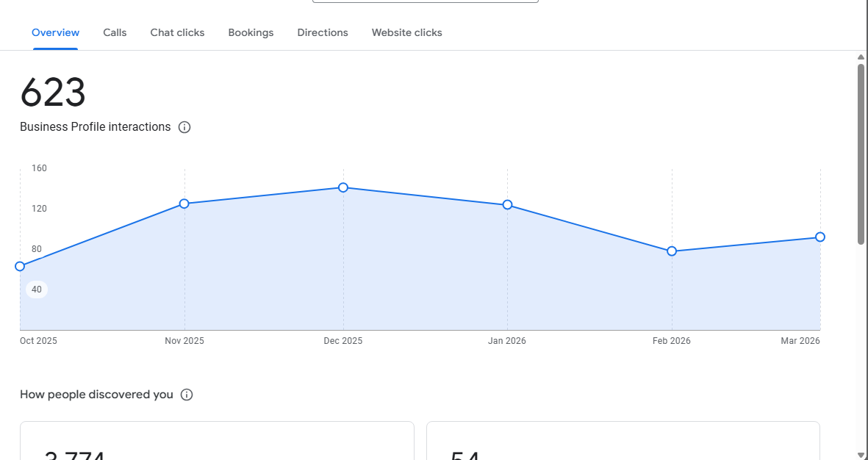Switch to the Calls tab
The height and width of the screenshot is (460, 868).
click(x=115, y=32)
